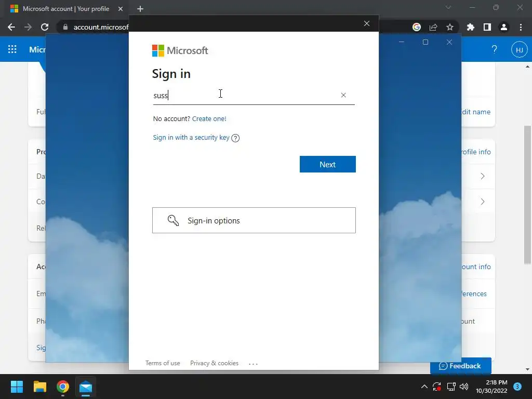The image size is (532, 399).
Task: Bookmark this page with star icon
Action: pos(450,27)
